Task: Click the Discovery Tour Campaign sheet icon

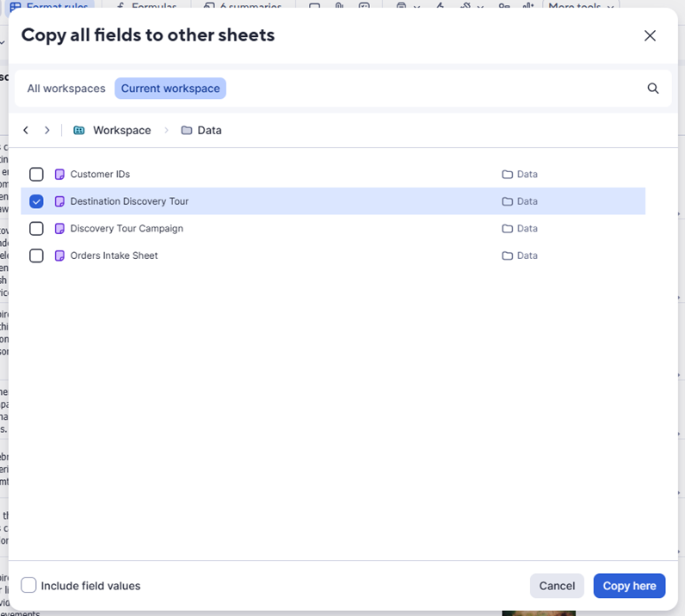Action: [59, 229]
